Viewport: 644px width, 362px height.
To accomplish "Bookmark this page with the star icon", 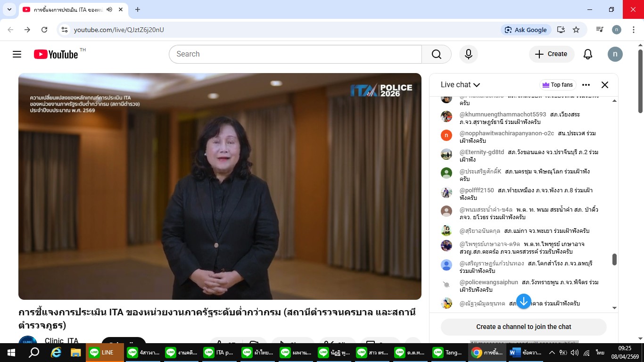I will coord(576,30).
